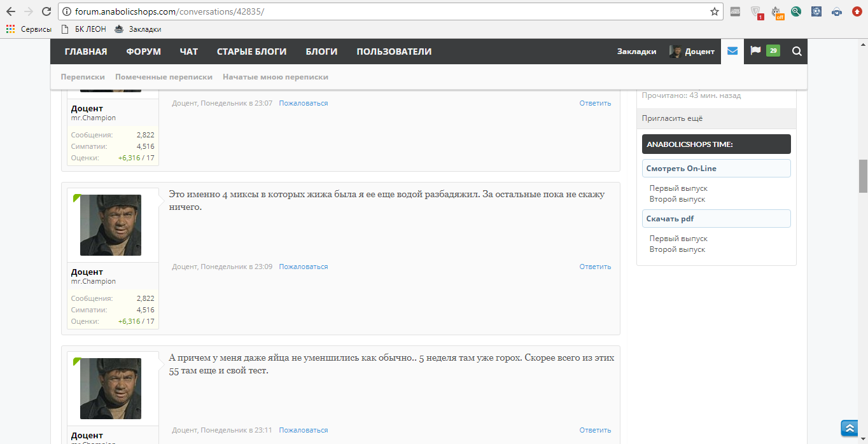Open the ФОРУМ menu item

tap(143, 52)
